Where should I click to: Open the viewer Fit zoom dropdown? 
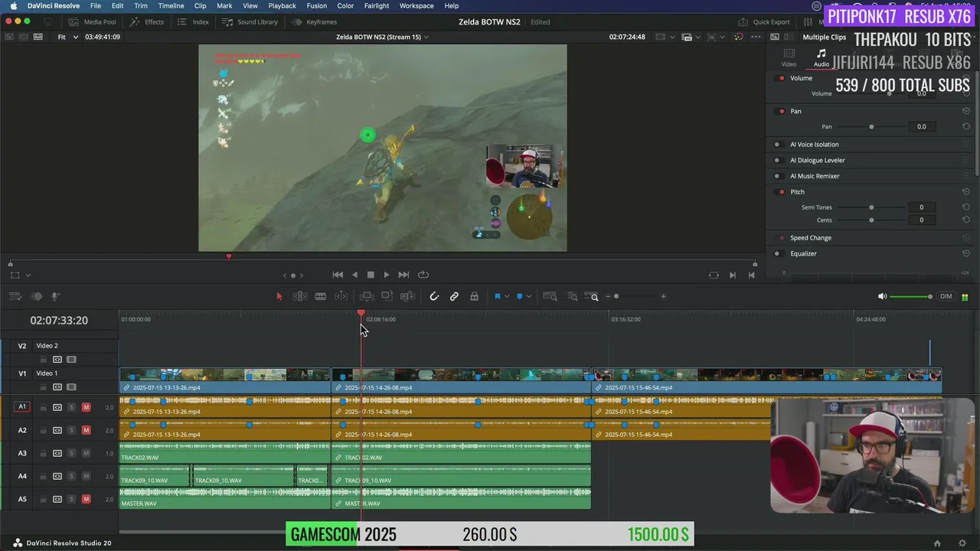pos(68,37)
